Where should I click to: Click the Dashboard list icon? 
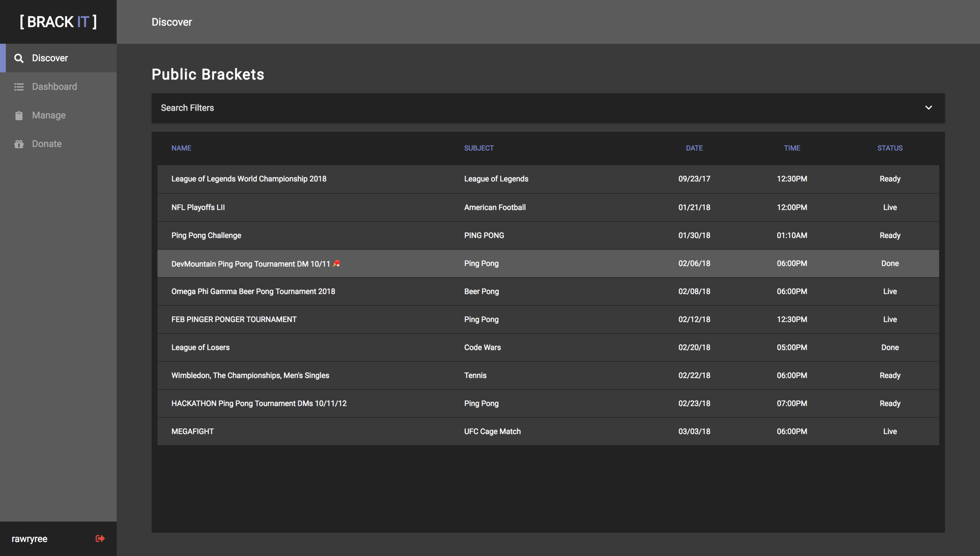[x=19, y=87]
